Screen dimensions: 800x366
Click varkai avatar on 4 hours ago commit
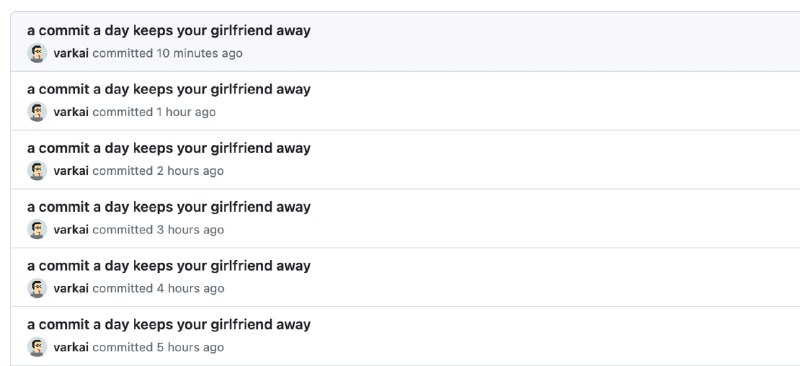coord(37,288)
